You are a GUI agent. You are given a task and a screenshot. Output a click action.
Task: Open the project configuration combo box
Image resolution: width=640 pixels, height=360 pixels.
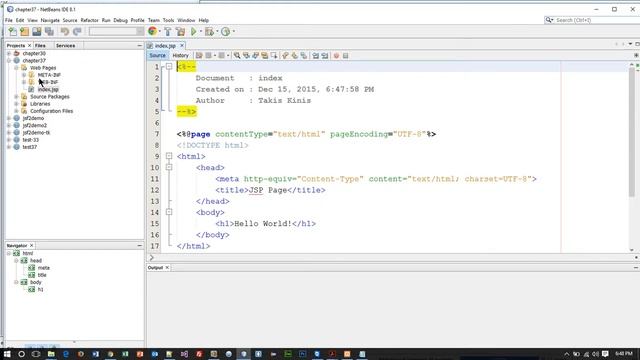[116, 31]
